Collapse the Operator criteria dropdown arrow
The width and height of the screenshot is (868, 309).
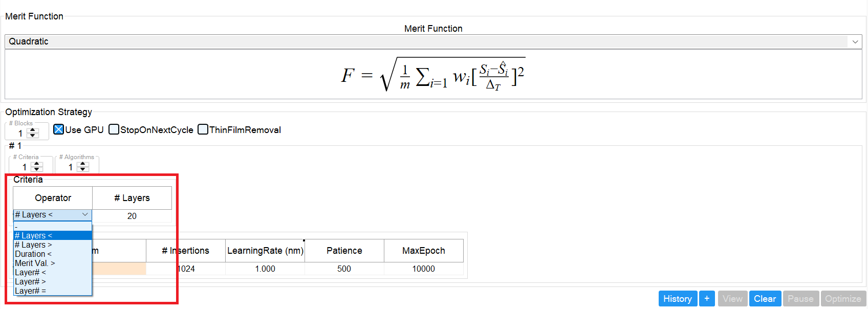pos(85,215)
